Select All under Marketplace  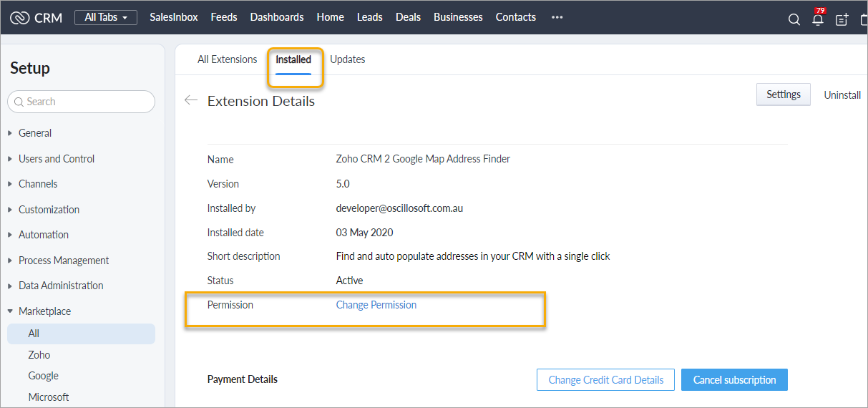81,334
